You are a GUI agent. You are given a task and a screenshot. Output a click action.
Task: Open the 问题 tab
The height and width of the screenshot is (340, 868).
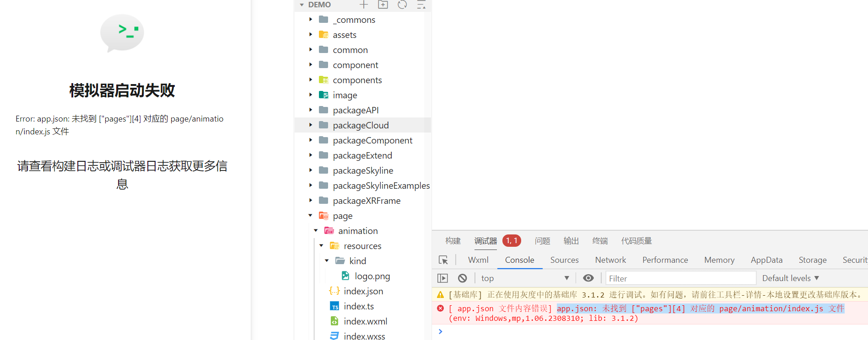543,241
